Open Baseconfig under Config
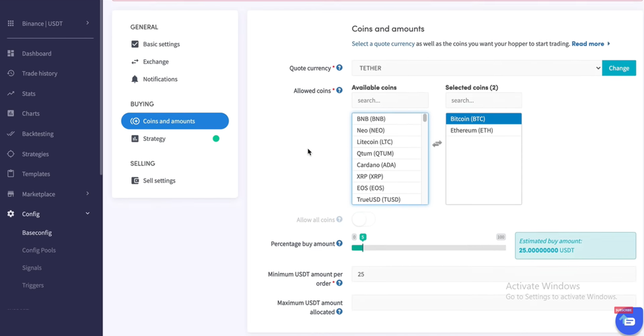 [37, 233]
